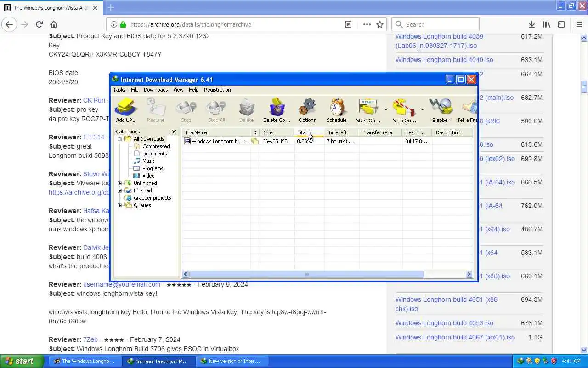Open reviewer 7Zeb profile link
The image size is (588, 368).
coord(90,339)
